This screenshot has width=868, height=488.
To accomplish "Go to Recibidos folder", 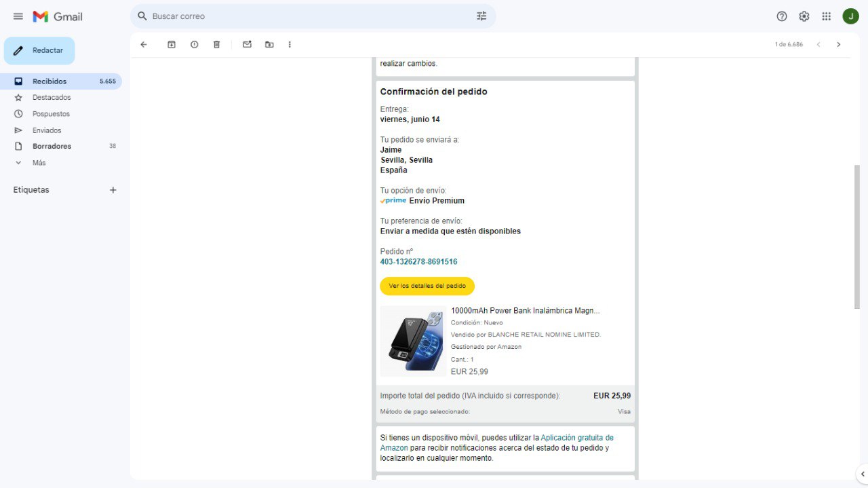I will click(x=50, y=81).
